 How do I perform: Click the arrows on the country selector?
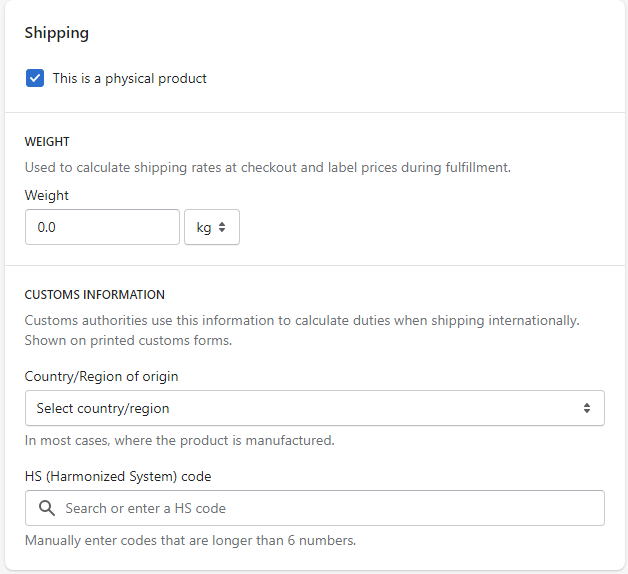click(587, 408)
